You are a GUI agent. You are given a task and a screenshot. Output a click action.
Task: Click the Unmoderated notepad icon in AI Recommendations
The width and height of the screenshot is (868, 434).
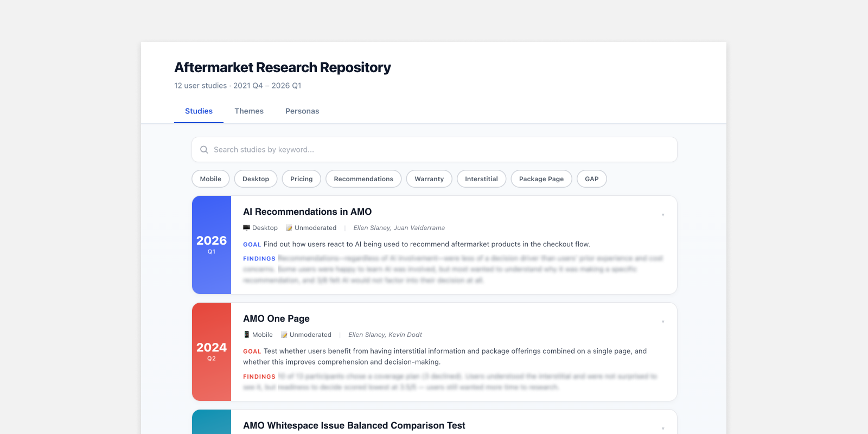pos(289,228)
